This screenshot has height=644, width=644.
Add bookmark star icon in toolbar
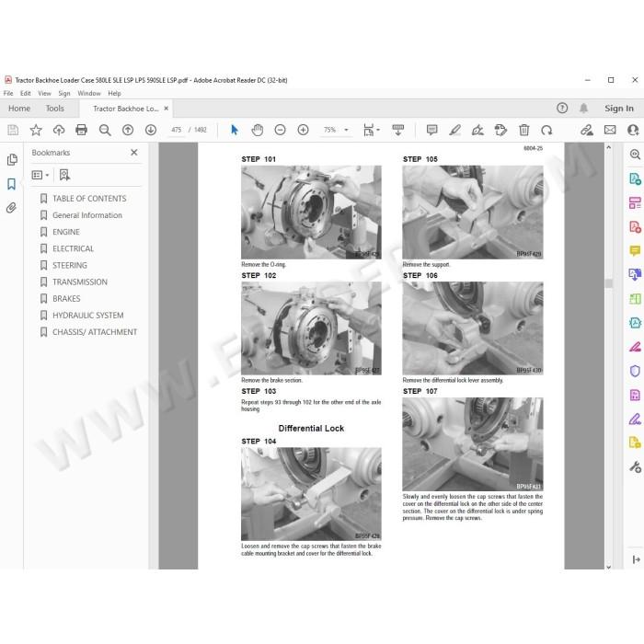click(x=36, y=131)
